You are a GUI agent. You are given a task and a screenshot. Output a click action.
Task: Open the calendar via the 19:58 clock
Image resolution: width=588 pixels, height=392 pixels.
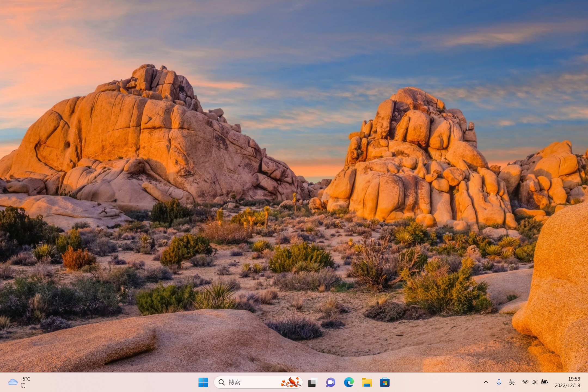click(574, 379)
